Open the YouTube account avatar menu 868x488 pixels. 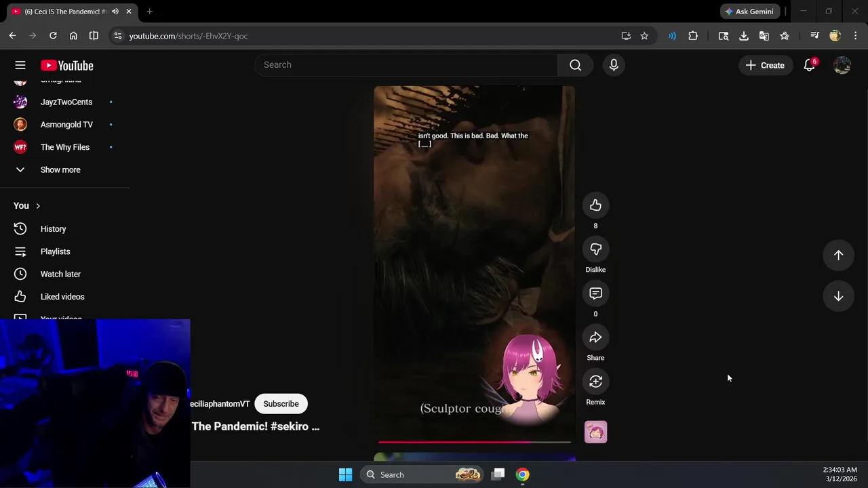[842, 65]
